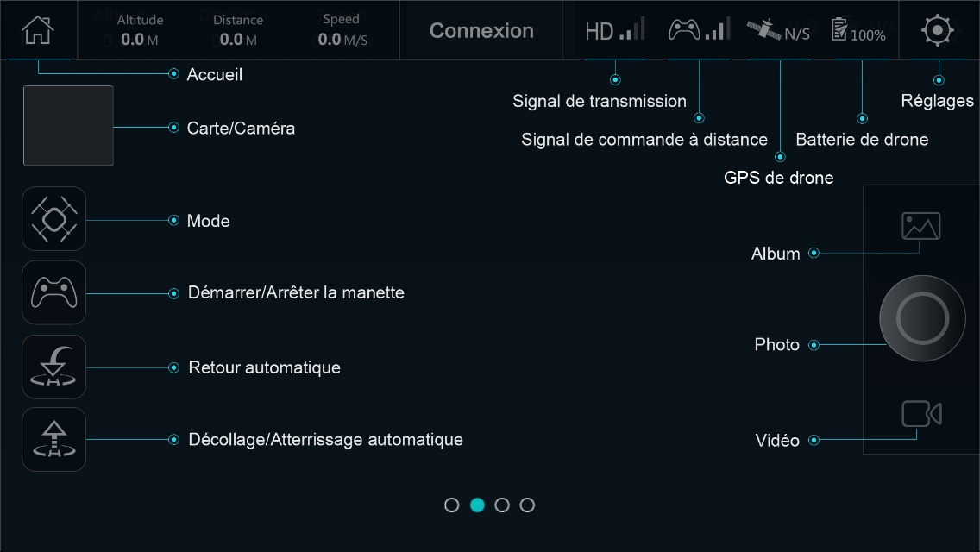
Task: Open the Album picture icon
Action: [x=920, y=226]
